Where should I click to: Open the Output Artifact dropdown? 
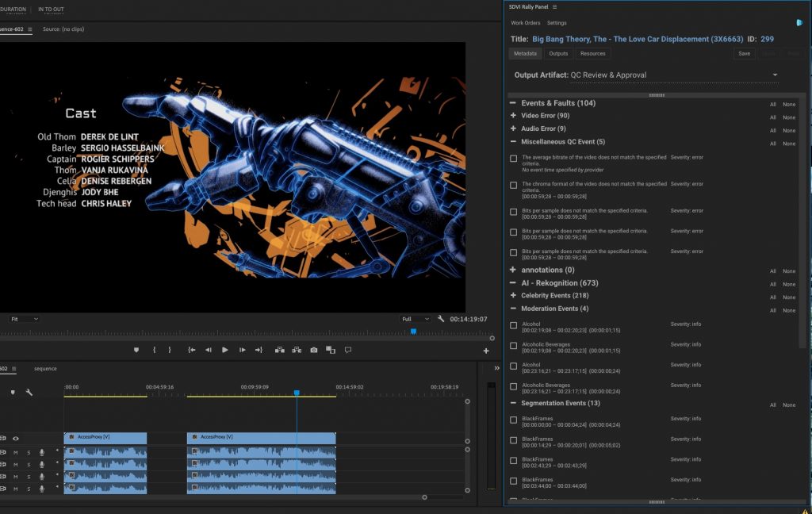coord(774,75)
